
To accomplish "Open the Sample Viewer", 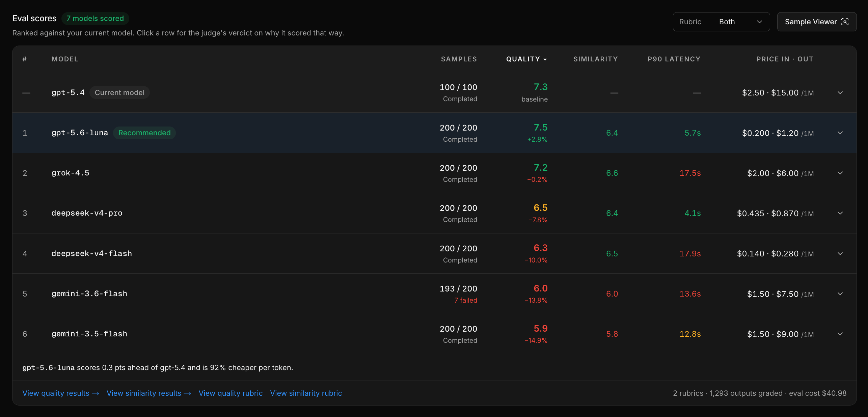I will (817, 22).
